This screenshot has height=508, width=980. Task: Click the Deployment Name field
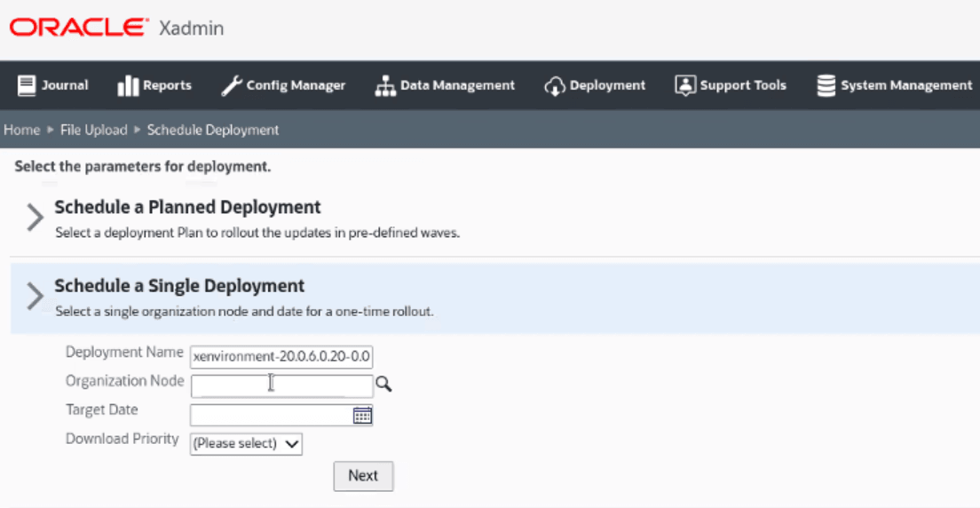[282, 357]
